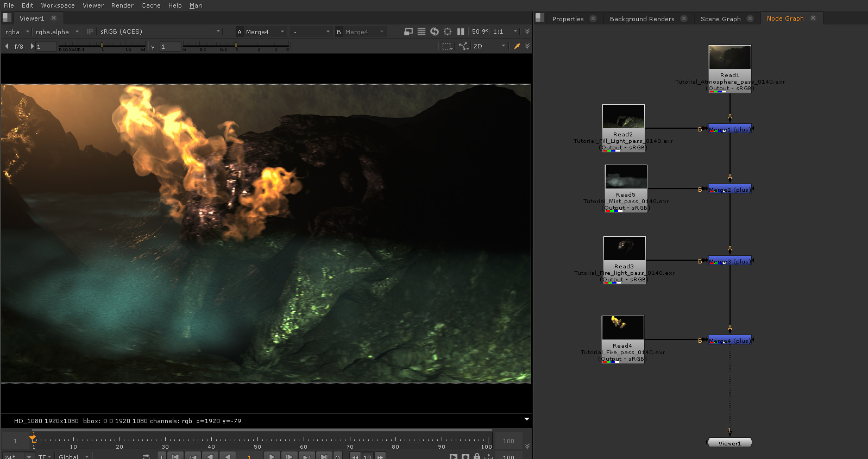Select the color picker pipette icon
Viewport: 868px width, 459px height.
point(517,46)
